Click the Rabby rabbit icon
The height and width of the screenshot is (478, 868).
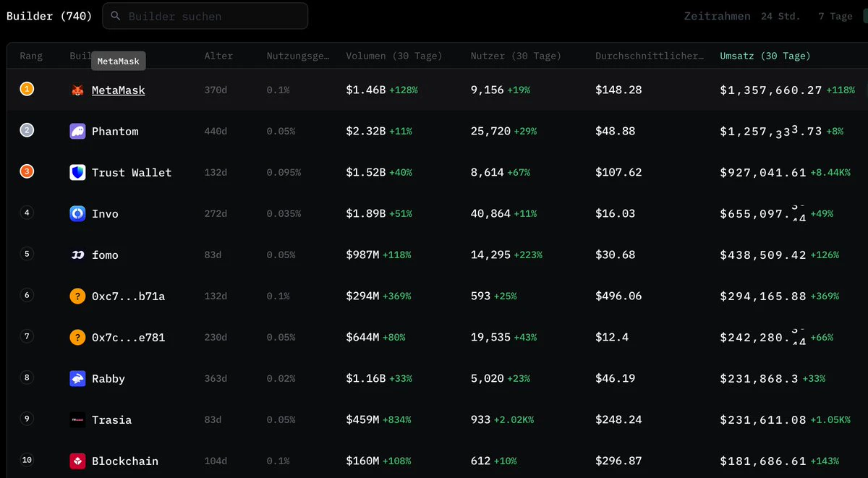[77, 378]
